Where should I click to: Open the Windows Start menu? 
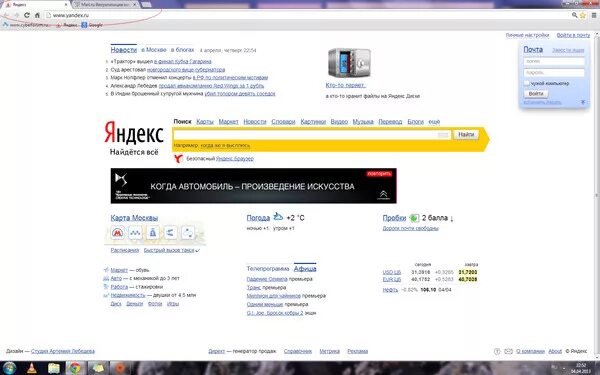pos(9,368)
